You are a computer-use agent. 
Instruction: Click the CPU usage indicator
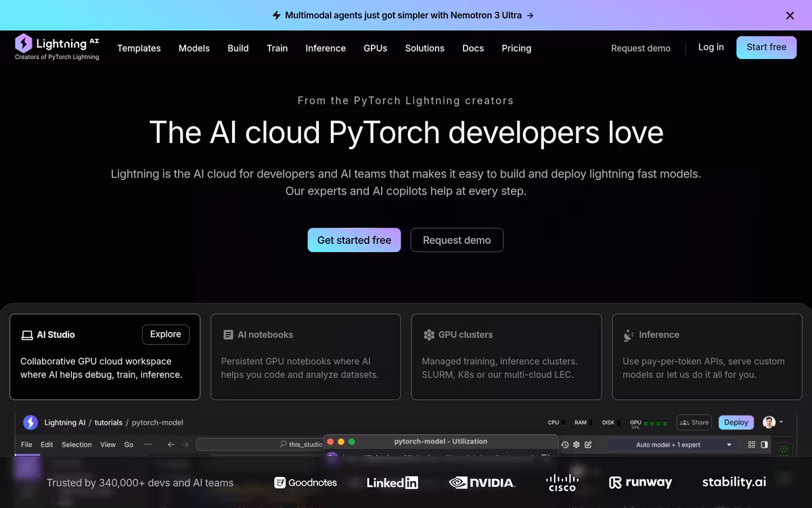click(556, 423)
